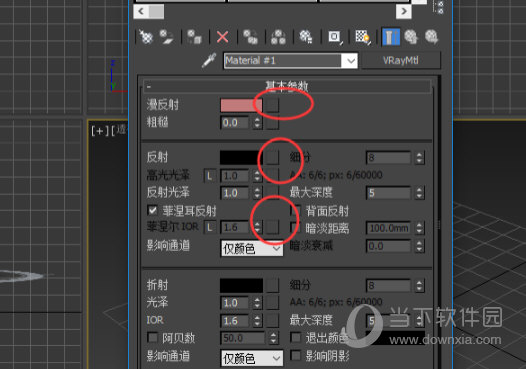Click the 阿贝数 50.0 value field
The image size is (526, 369).
(x=243, y=338)
